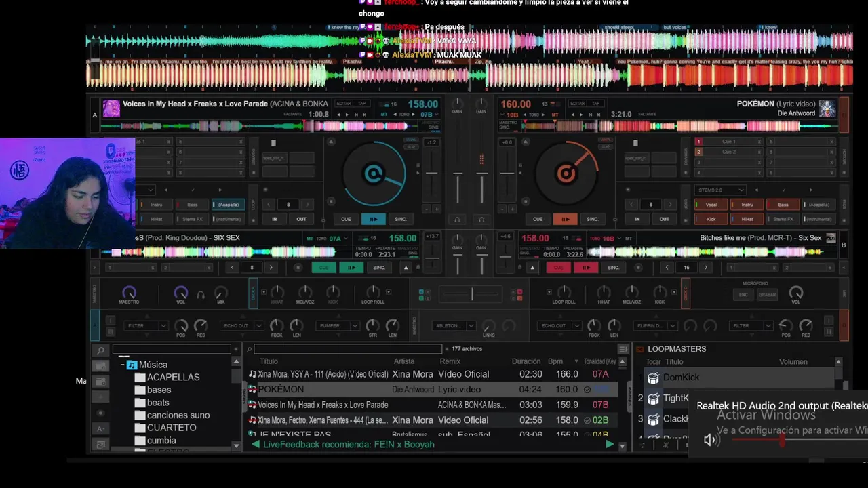Click CUE button on the orange right deck
This screenshot has width=868, height=488.
tap(538, 219)
